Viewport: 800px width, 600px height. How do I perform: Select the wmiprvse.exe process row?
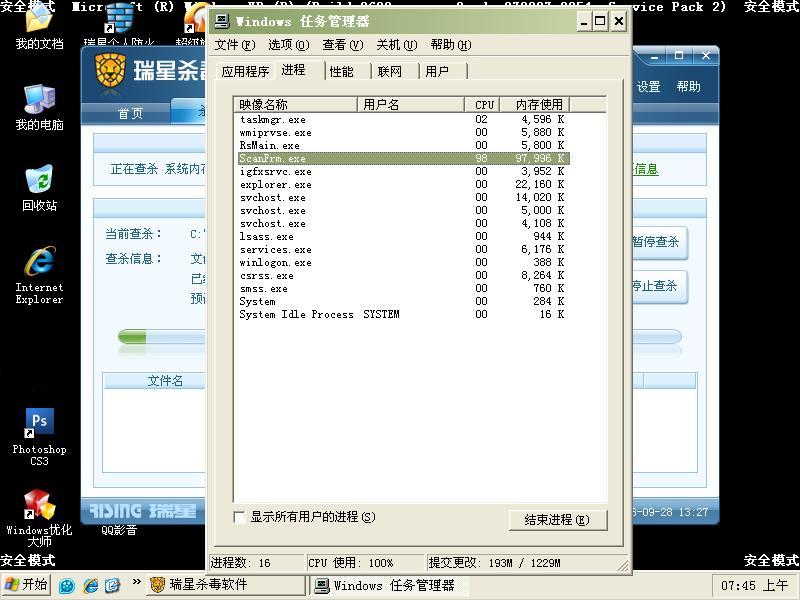pyautogui.click(x=403, y=133)
